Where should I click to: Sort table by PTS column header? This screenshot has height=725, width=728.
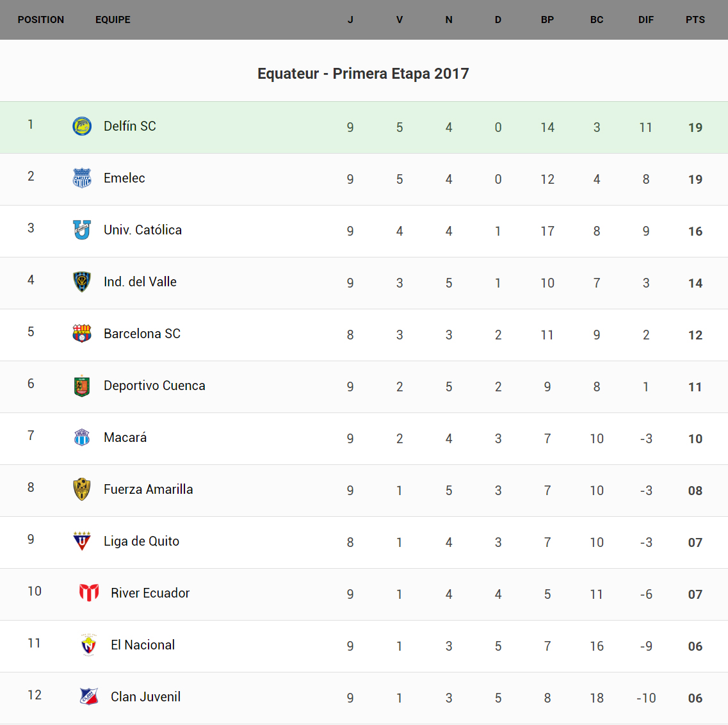point(695,20)
